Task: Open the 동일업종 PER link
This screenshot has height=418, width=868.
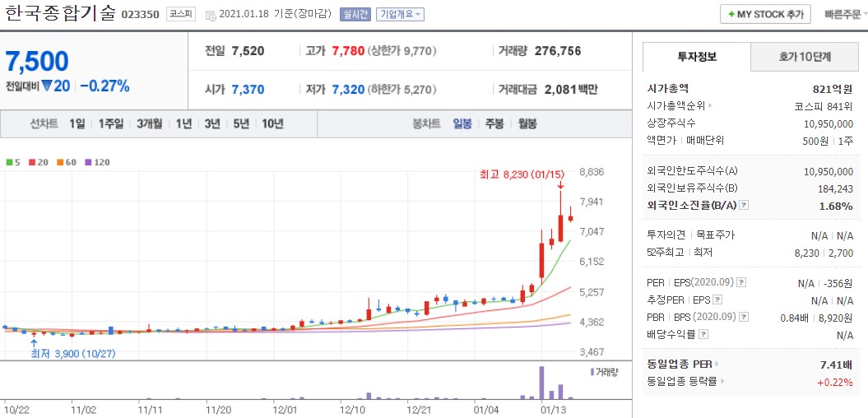Action: click(x=683, y=365)
